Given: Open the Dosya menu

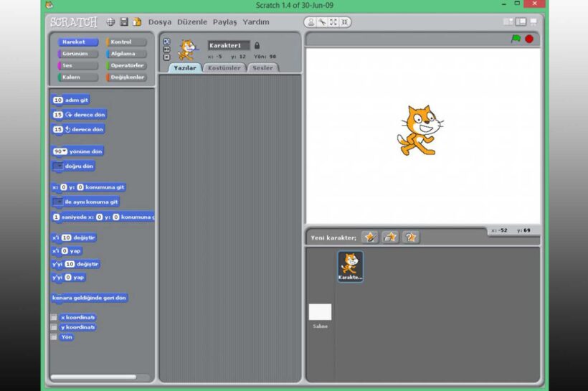Looking at the screenshot, I should (160, 22).
